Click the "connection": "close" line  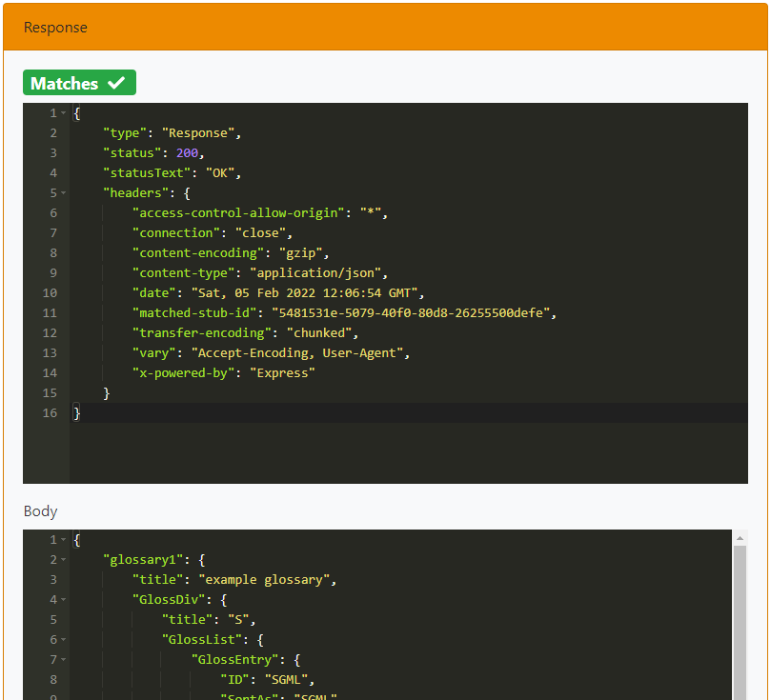click(x=213, y=232)
